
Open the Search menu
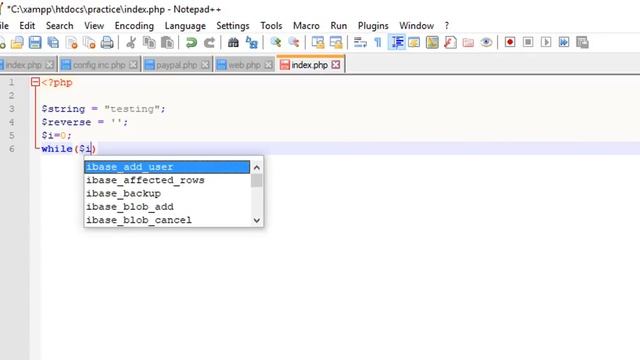click(x=60, y=26)
